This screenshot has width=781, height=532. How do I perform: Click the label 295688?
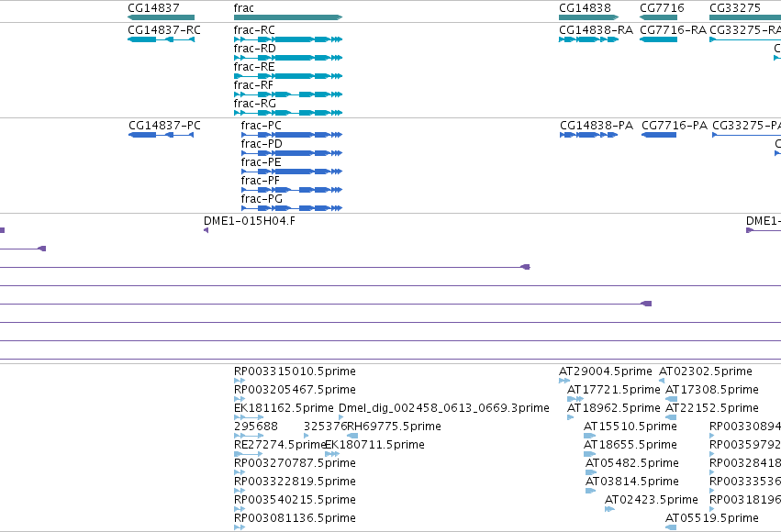pyautogui.click(x=255, y=427)
